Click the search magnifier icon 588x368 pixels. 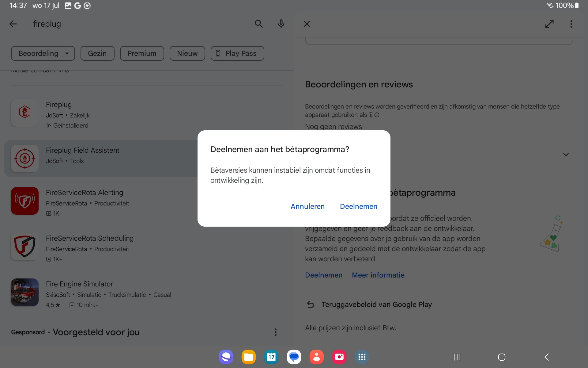coord(259,24)
